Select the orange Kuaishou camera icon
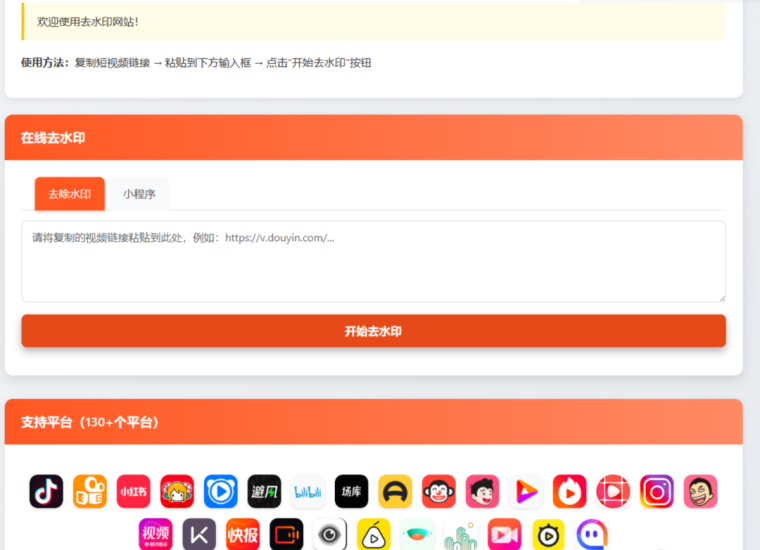760x550 pixels. 90,491
